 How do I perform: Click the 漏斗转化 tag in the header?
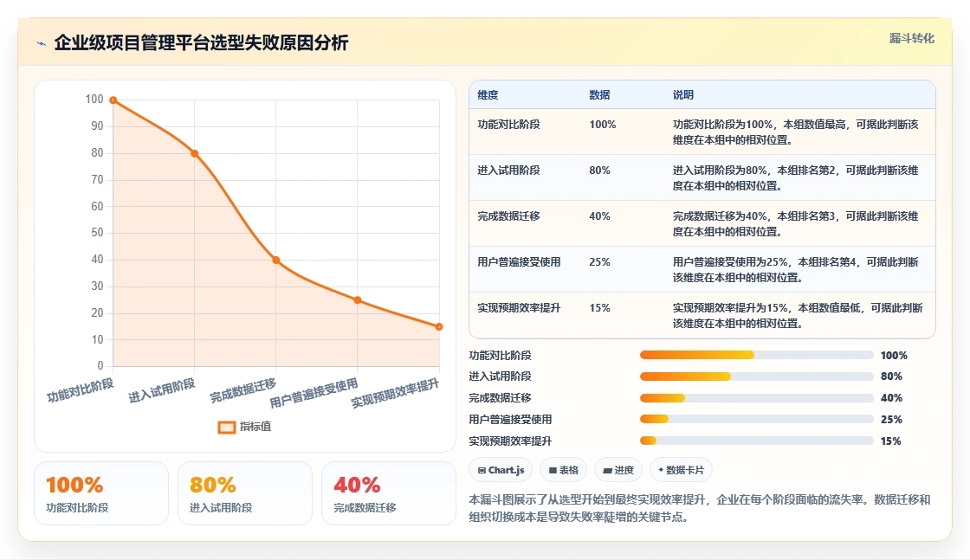[x=911, y=38]
